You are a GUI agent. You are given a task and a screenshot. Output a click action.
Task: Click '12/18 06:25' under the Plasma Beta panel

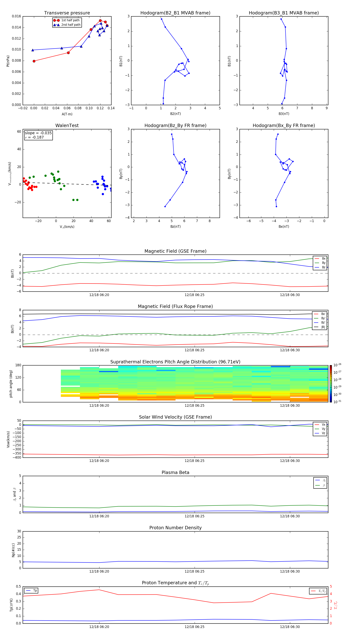click(x=194, y=516)
